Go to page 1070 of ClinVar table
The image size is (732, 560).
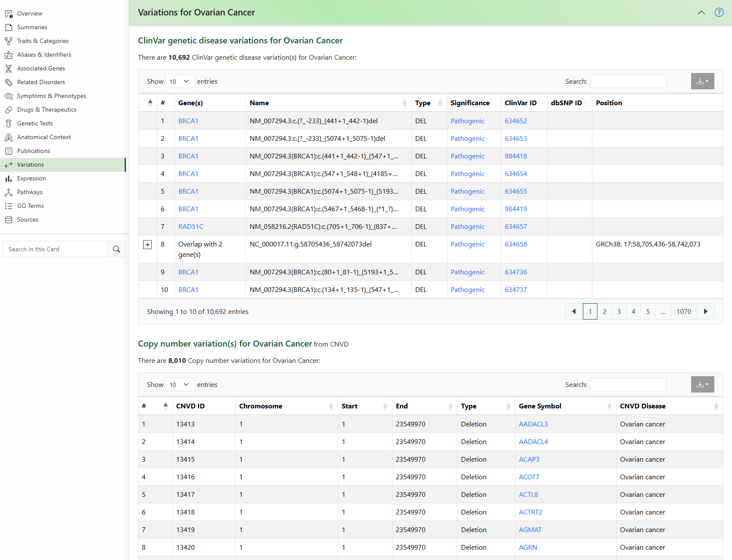pyautogui.click(x=683, y=311)
